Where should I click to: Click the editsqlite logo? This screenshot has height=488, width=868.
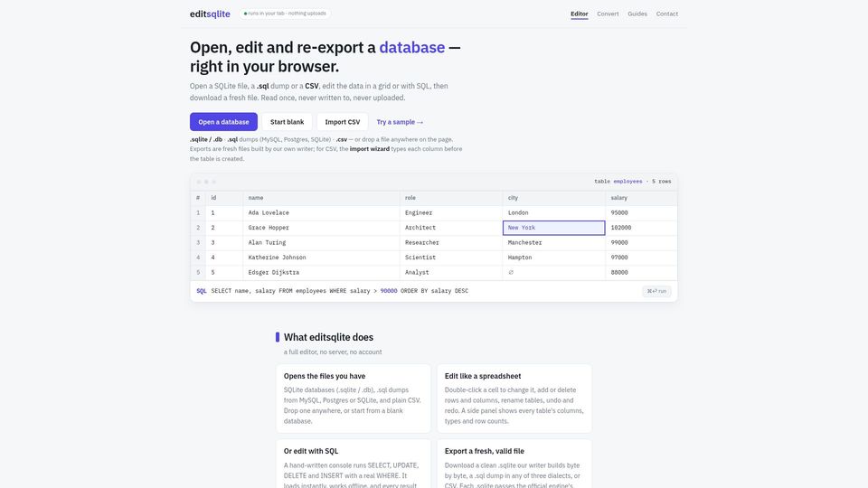click(x=210, y=14)
